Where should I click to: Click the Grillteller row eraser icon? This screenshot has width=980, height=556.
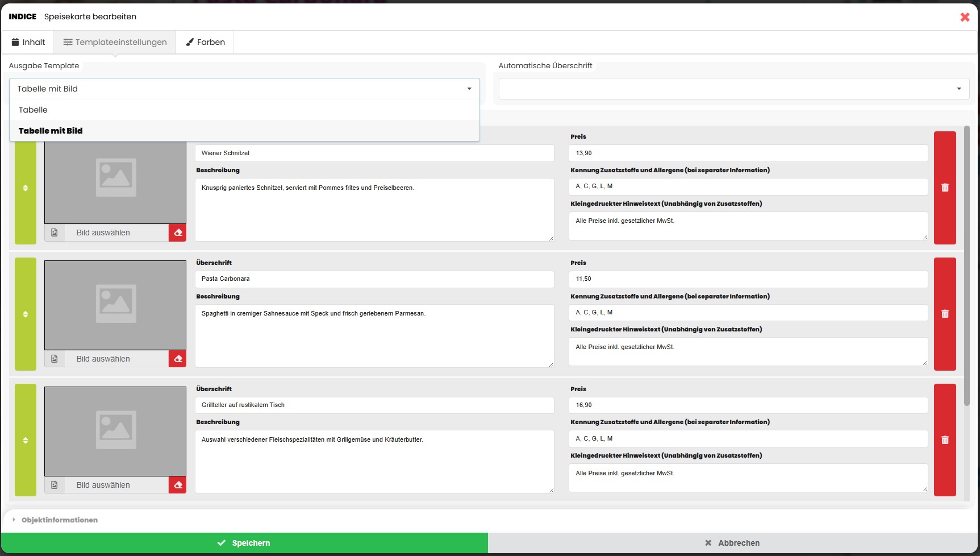[x=178, y=485]
